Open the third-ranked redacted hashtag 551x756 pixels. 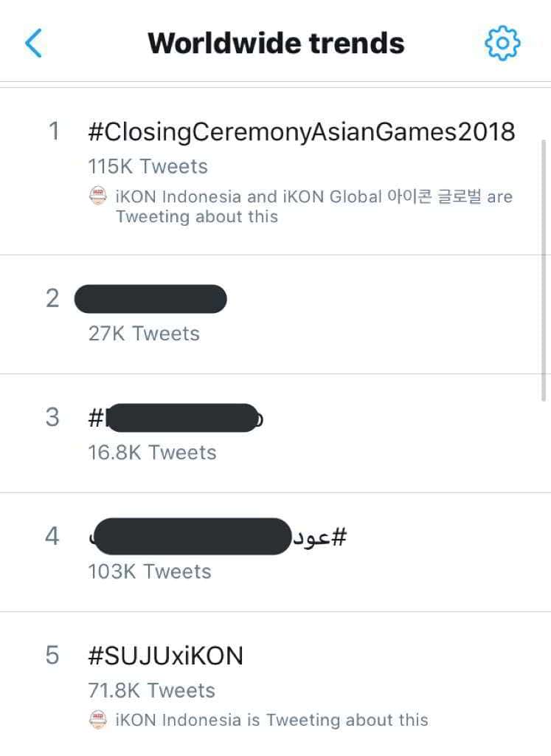pos(176,418)
